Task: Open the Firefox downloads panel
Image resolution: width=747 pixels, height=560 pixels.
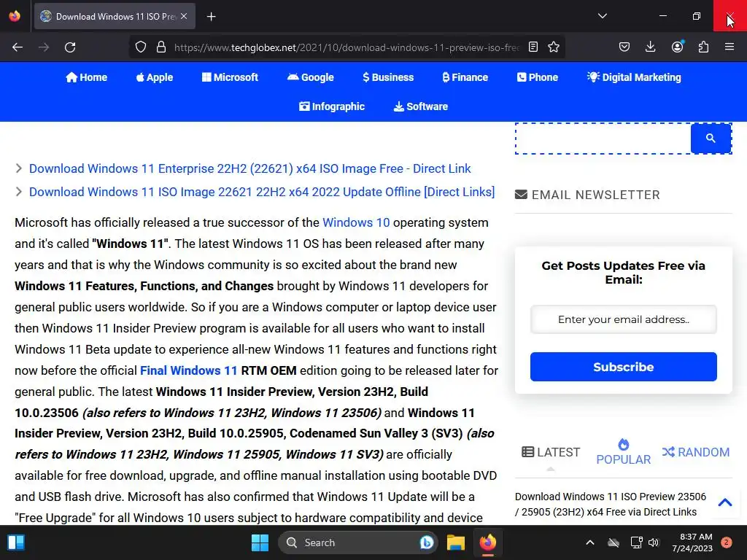Action: point(650,47)
